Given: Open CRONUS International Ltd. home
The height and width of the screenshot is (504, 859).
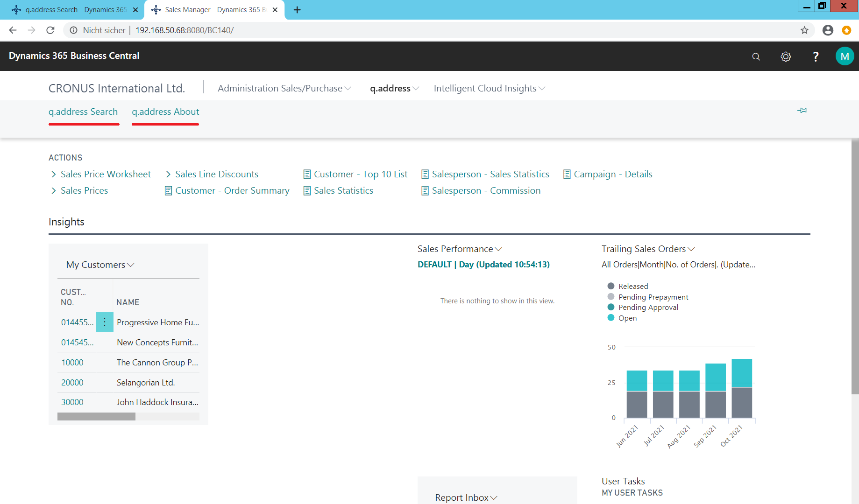Looking at the screenshot, I should tap(117, 88).
